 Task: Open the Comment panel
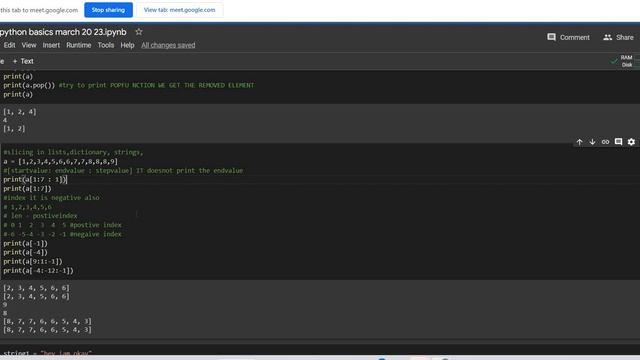tap(568, 37)
